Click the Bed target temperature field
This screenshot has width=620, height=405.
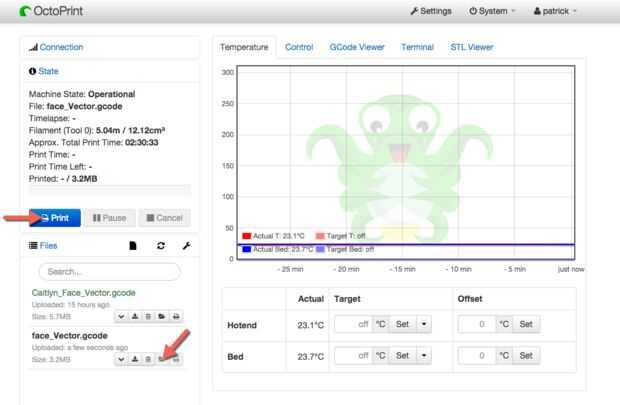click(x=353, y=356)
